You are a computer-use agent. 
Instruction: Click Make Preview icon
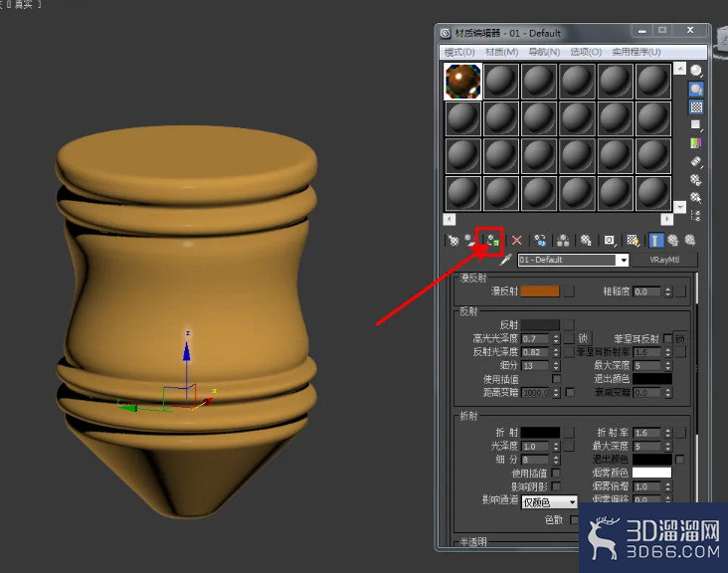point(695,161)
